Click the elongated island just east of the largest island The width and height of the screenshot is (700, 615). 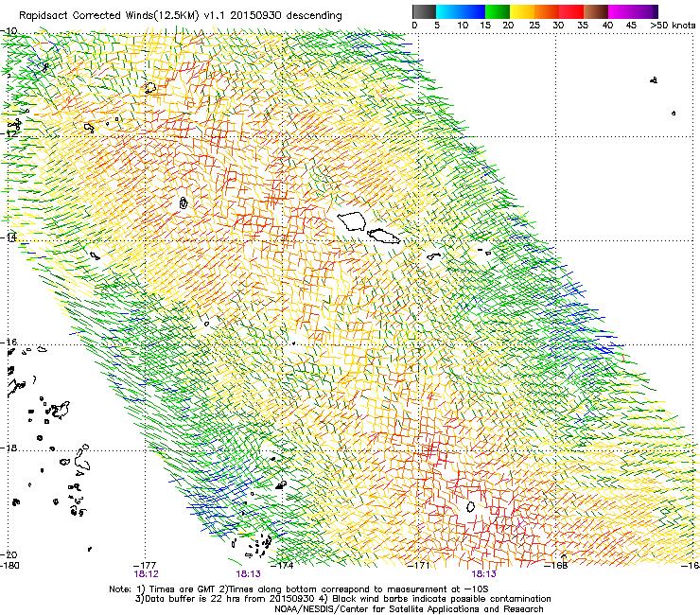(x=384, y=237)
